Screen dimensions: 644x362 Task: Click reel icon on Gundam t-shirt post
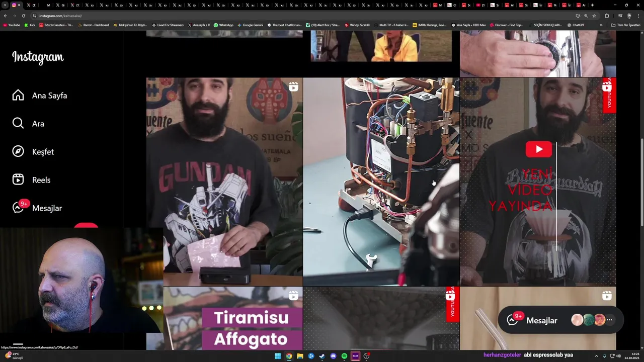pyautogui.click(x=293, y=87)
